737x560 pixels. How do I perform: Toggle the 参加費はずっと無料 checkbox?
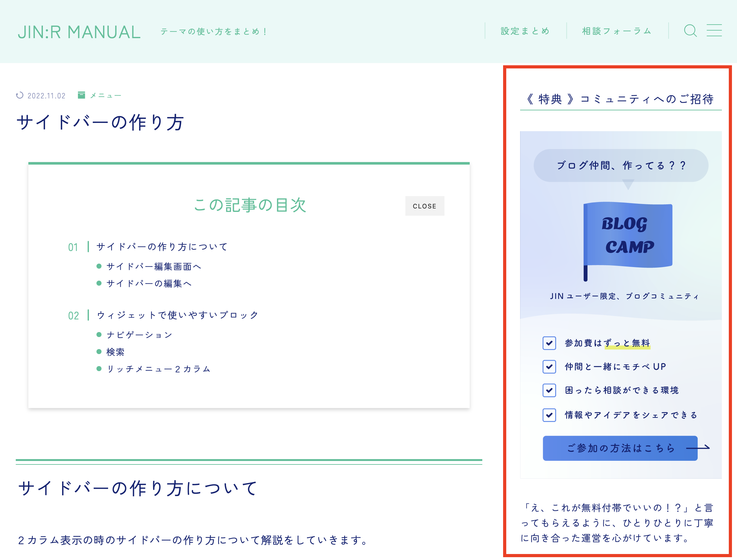549,343
